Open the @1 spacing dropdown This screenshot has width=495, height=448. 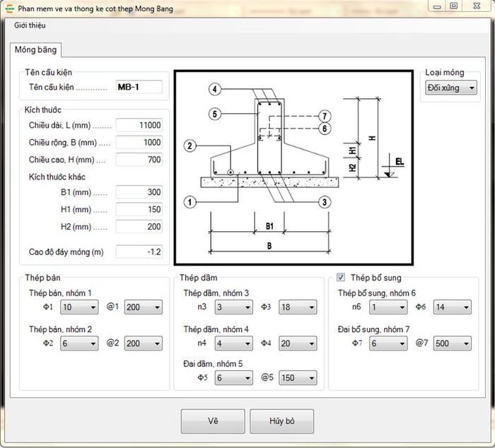144,307
